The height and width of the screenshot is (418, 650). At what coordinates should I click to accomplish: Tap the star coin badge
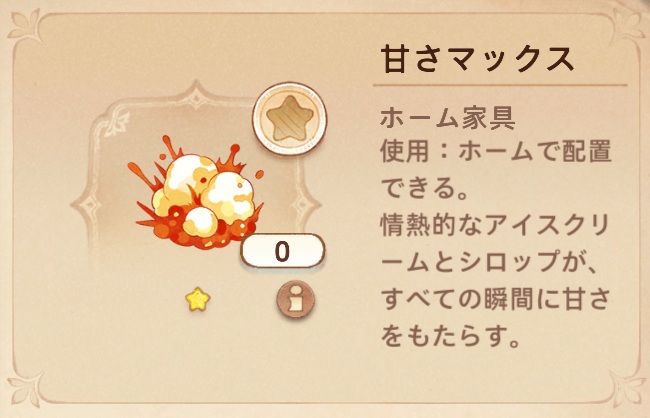point(289,119)
